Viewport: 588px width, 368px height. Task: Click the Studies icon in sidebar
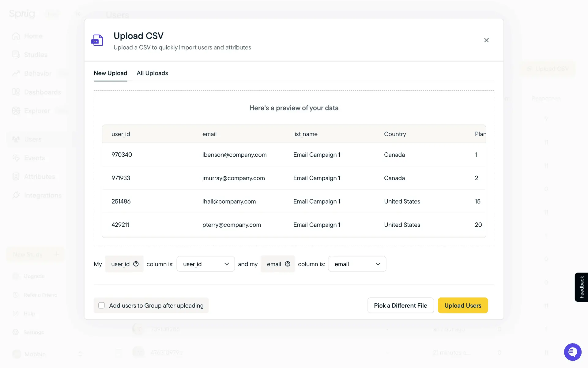pos(16,55)
